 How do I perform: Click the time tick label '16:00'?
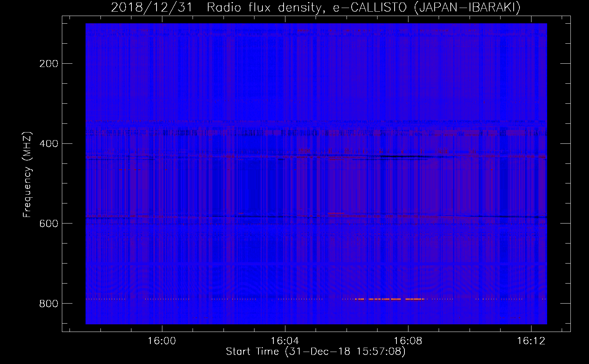click(162, 341)
